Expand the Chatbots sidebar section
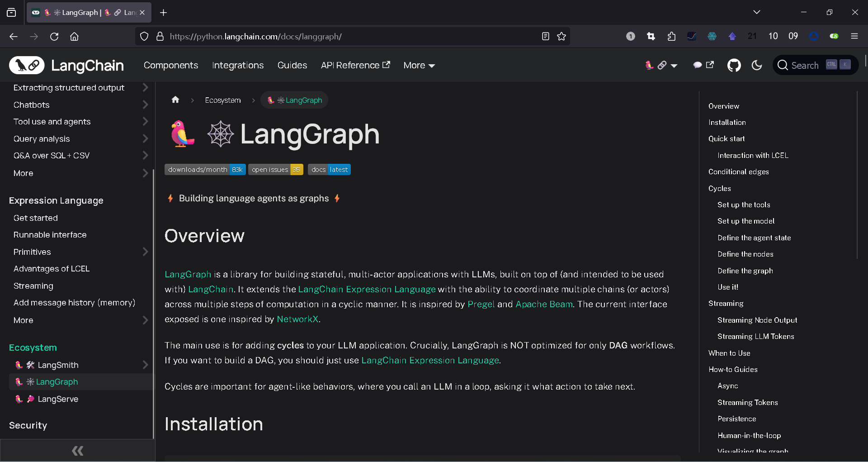The width and height of the screenshot is (868, 462). coord(145,105)
